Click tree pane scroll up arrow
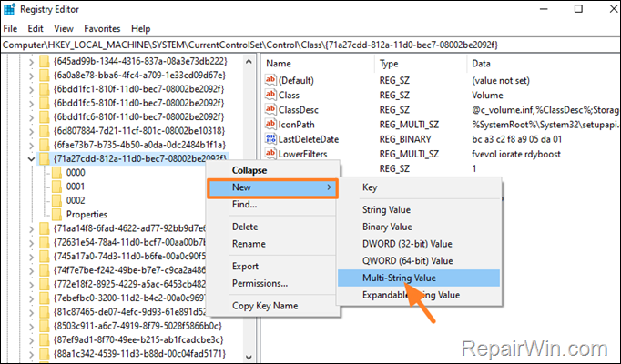Screen dimensions: 621x364 point(249,62)
